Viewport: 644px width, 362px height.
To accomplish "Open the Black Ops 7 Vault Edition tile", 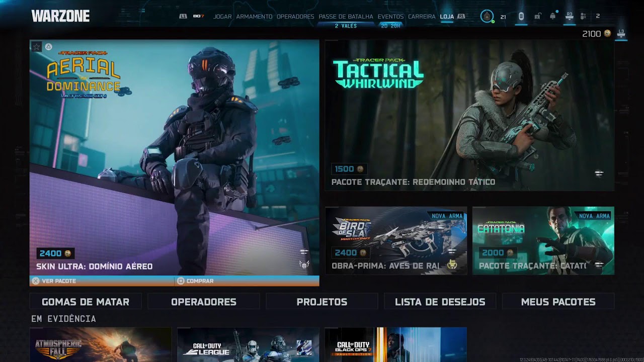I will click(x=396, y=345).
